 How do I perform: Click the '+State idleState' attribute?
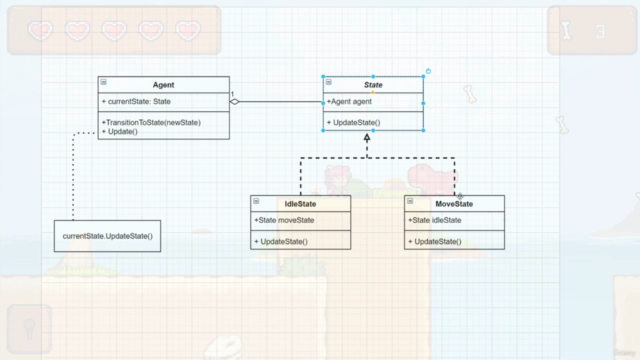(435, 220)
